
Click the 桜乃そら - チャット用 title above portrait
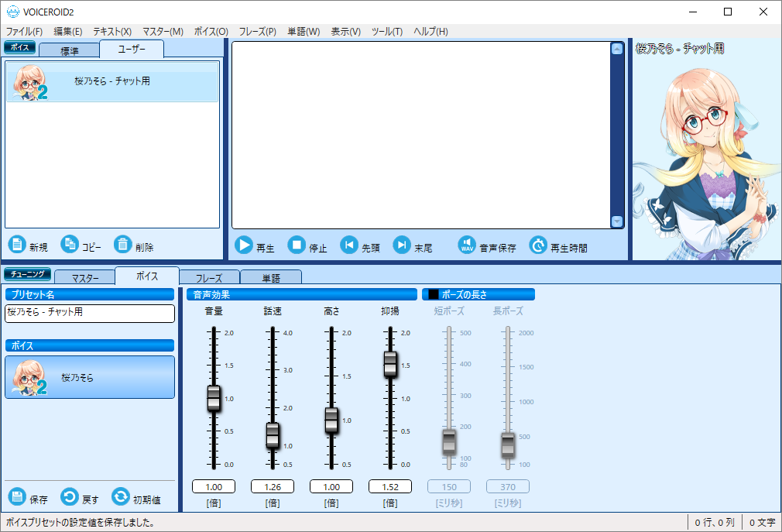[x=680, y=49]
